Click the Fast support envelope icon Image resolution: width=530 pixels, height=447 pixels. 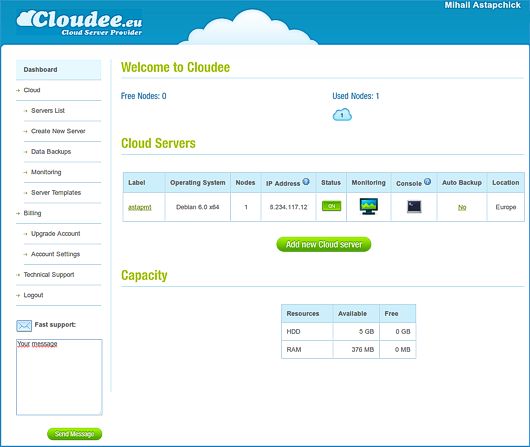click(x=24, y=326)
